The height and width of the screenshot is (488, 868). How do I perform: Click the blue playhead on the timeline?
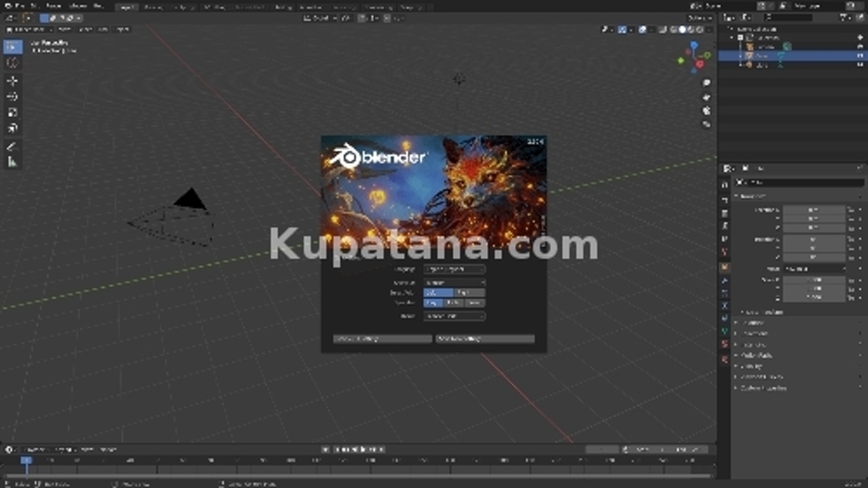click(x=26, y=462)
